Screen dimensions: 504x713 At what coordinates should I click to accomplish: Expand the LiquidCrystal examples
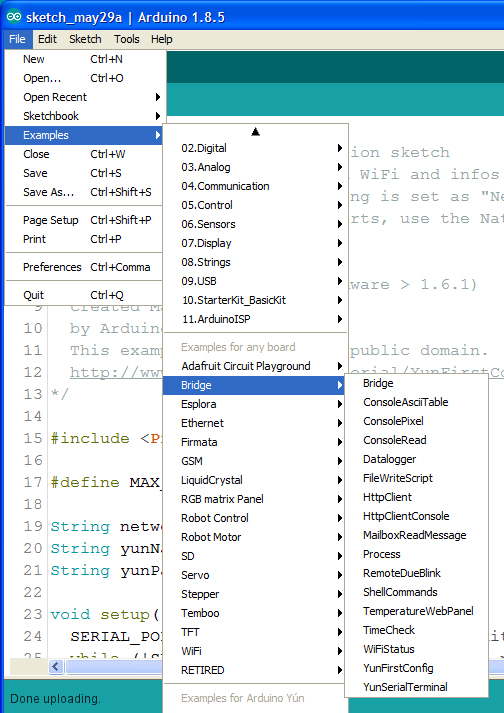tap(255, 480)
